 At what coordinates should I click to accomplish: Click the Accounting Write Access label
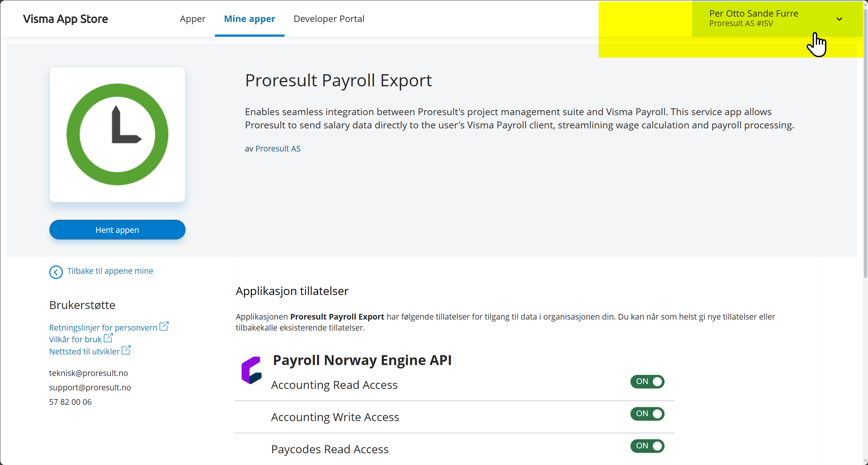coord(335,417)
